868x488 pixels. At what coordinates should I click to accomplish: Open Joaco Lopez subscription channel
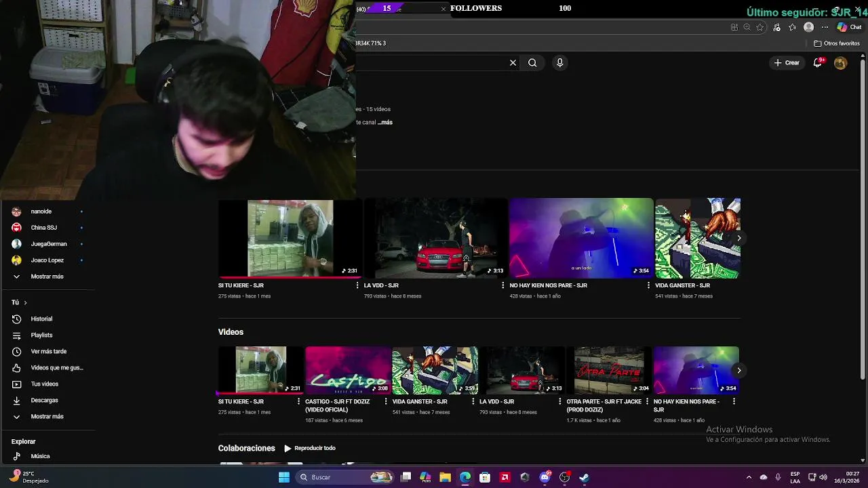[x=47, y=260]
